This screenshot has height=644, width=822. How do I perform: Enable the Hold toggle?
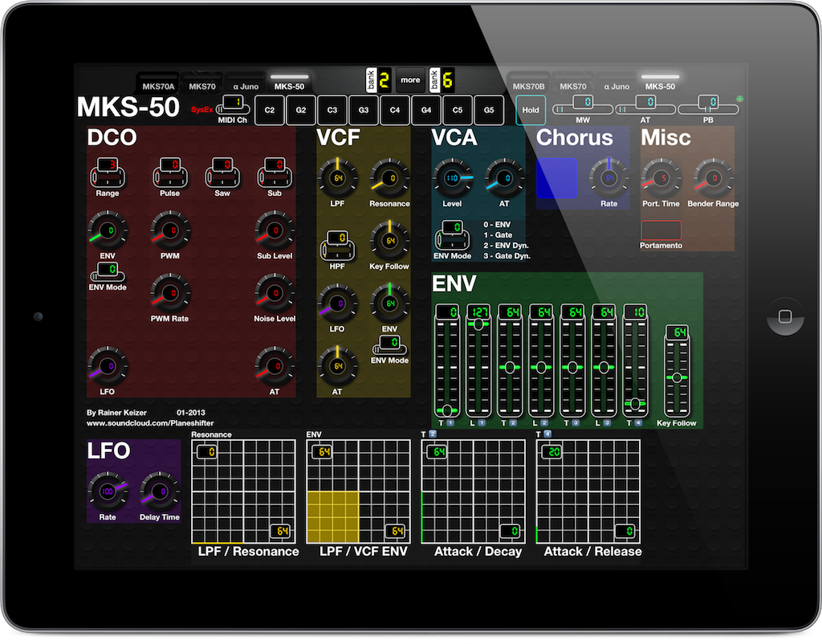click(530, 110)
